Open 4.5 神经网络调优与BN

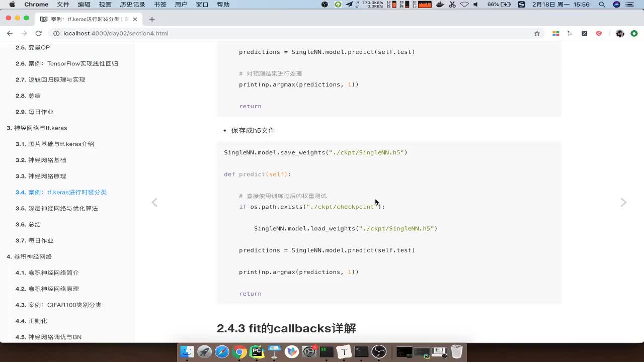tap(48, 337)
